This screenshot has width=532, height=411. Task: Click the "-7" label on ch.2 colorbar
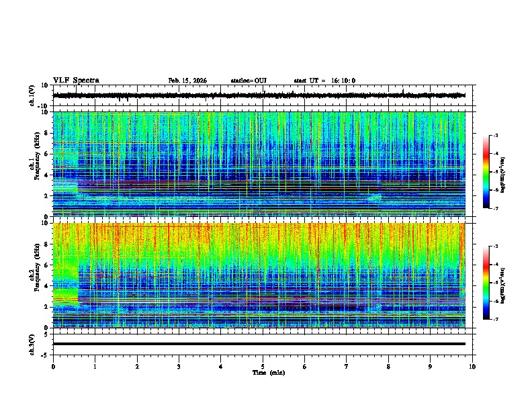(496, 320)
